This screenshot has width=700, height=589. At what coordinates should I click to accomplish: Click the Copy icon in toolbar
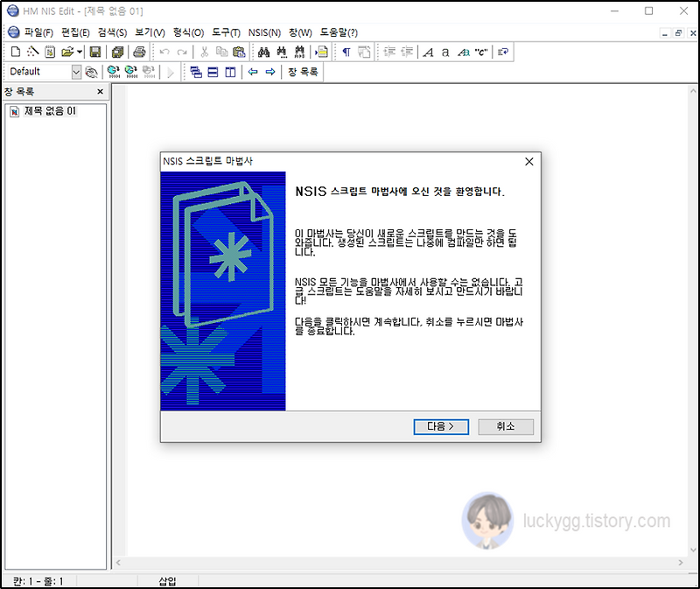click(221, 52)
